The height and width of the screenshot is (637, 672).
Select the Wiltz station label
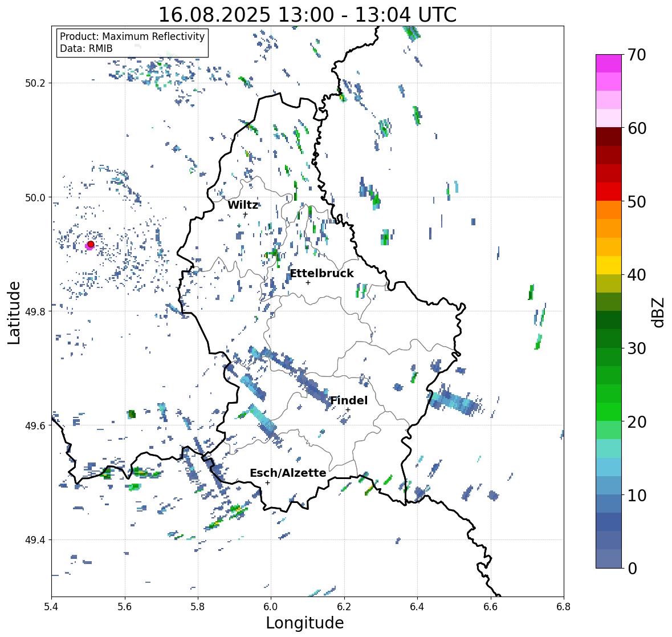243,205
